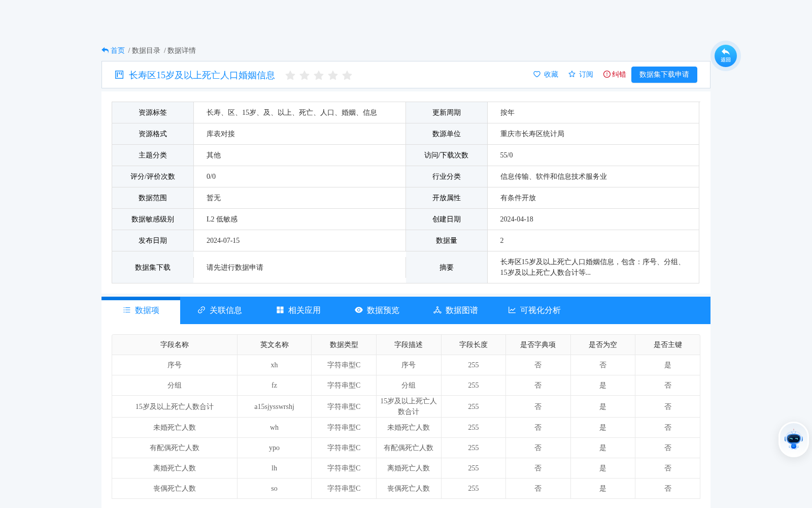Select the 有条件开放 value

(518, 198)
